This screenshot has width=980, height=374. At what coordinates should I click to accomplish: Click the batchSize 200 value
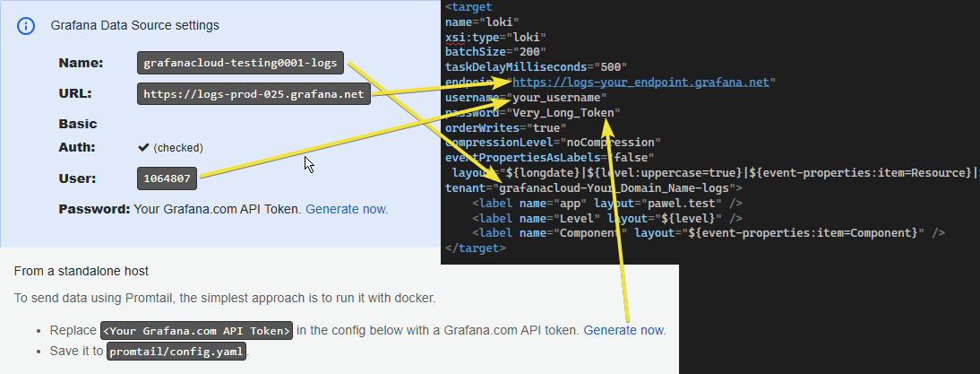click(x=529, y=52)
